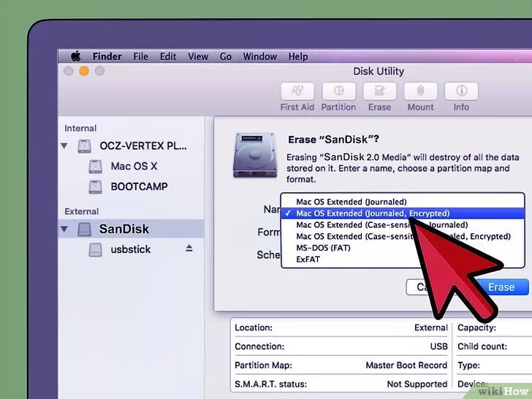This screenshot has height=399, width=532.
Task: Open the Go menu
Action: coord(226,56)
